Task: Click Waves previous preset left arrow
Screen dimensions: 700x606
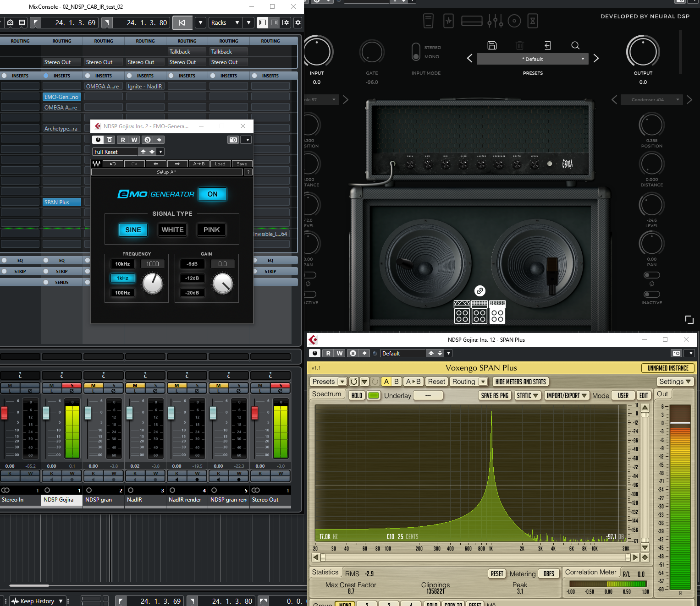Action: (156, 164)
